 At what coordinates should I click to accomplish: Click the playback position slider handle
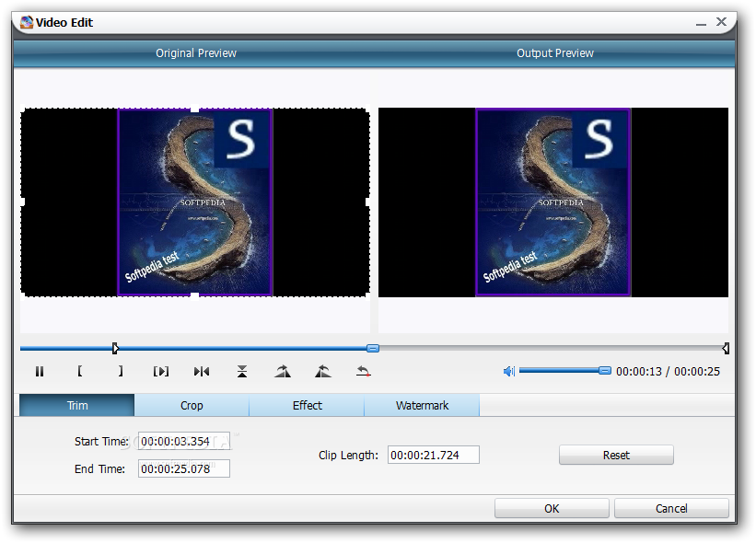pos(373,349)
